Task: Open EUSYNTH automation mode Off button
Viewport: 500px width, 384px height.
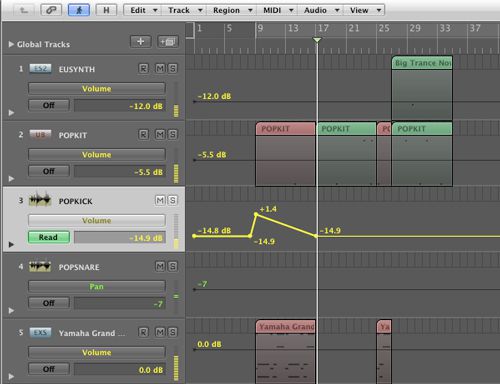Action: pyautogui.click(x=49, y=105)
